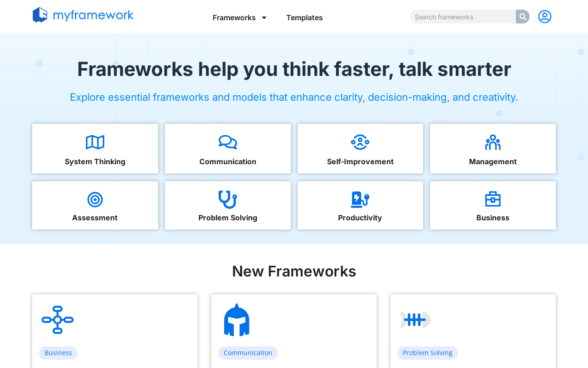The height and width of the screenshot is (368, 588).
Task: Select the System Thinking map icon
Action: tap(95, 142)
